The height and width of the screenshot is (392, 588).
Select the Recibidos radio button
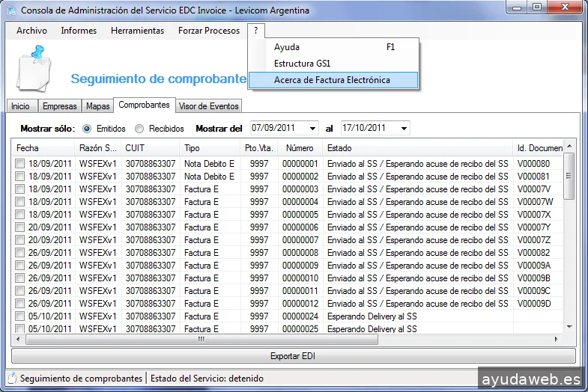139,129
